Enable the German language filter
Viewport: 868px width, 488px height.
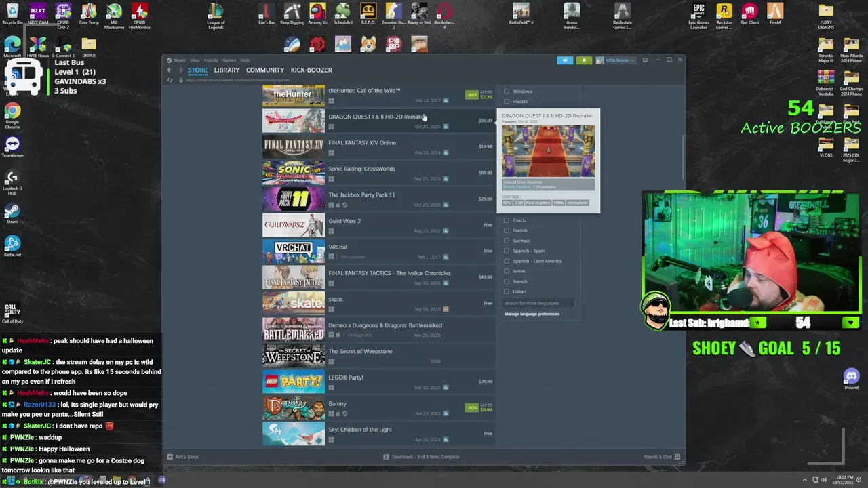pyautogui.click(x=507, y=241)
